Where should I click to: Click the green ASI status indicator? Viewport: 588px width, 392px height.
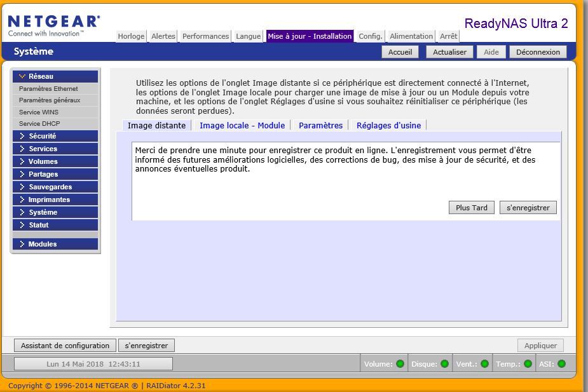tap(561, 363)
